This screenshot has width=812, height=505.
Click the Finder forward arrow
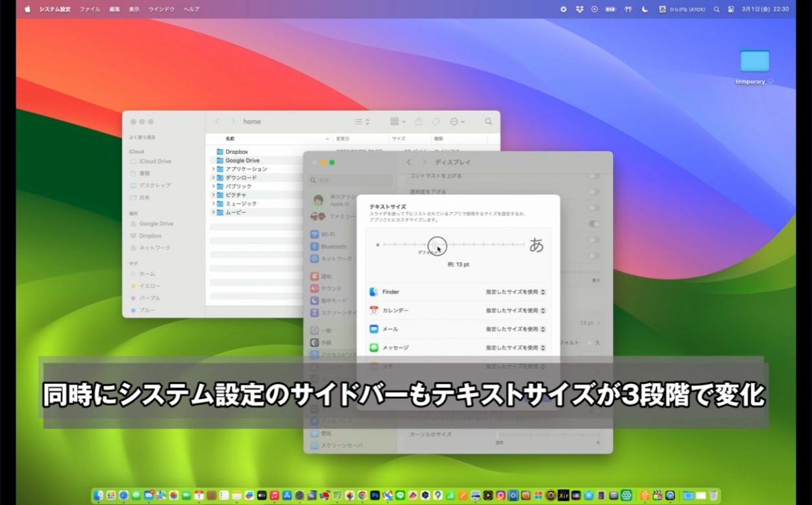tap(232, 122)
